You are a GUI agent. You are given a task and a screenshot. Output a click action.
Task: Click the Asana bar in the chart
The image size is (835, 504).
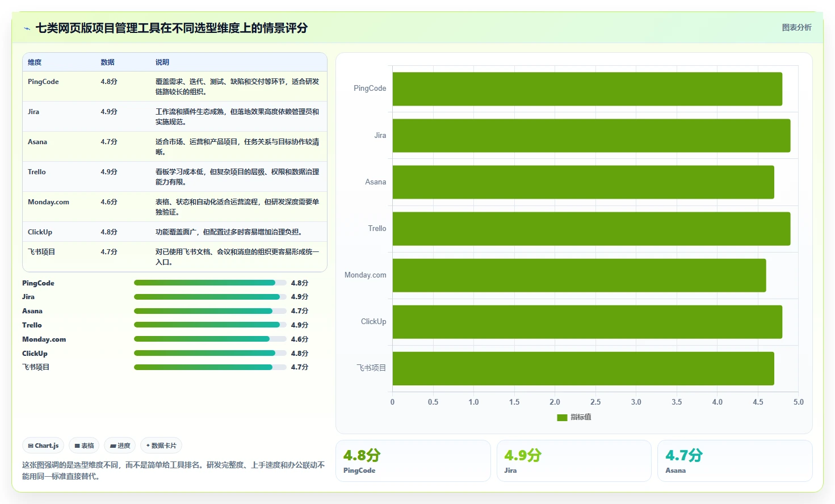(583, 182)
